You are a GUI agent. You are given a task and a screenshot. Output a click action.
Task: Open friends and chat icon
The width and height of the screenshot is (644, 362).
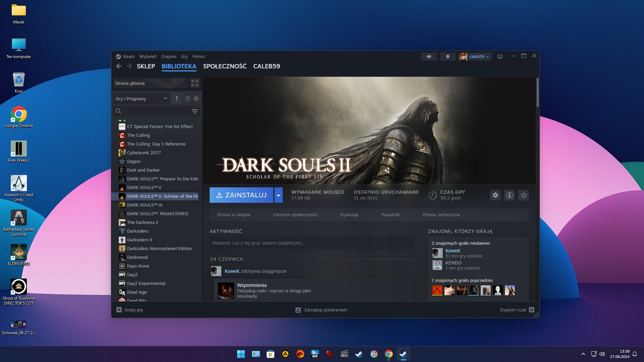(x=532, y=310)
